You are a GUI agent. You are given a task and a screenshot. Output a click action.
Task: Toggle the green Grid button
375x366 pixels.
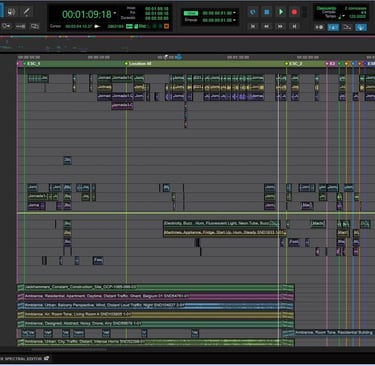point(191,13)
